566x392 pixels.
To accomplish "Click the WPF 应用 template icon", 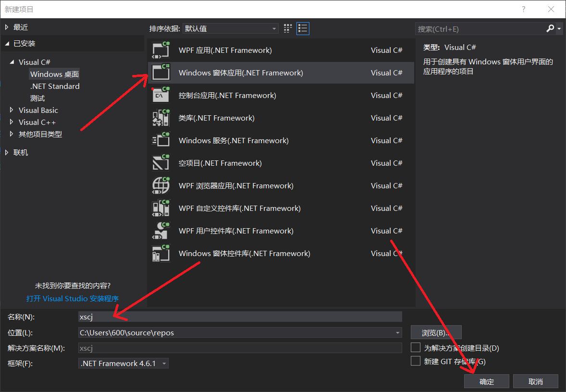I will [x=161, y=50].
